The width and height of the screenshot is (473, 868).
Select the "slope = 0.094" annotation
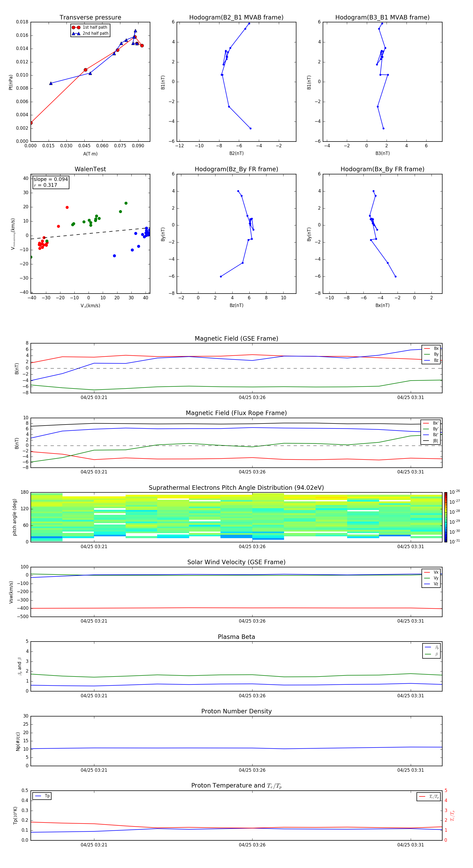tap(51, 179)
